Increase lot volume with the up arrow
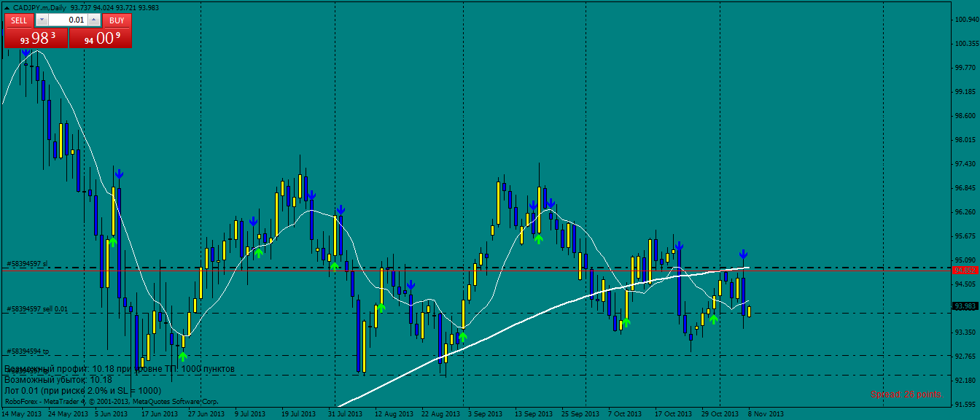The width and height of the screenshot is (980, 420). [94, 20]
